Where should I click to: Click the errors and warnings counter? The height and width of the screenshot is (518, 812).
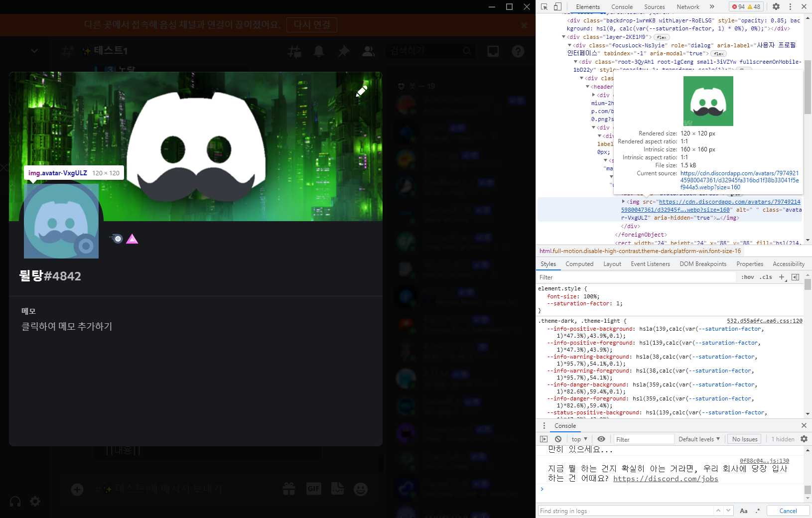click(x=746, y=6)
